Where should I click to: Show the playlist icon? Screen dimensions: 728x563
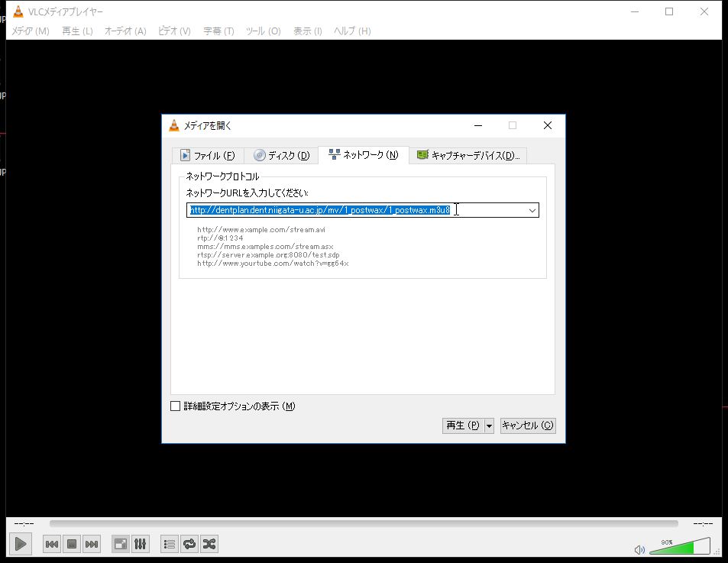[170, 544]
